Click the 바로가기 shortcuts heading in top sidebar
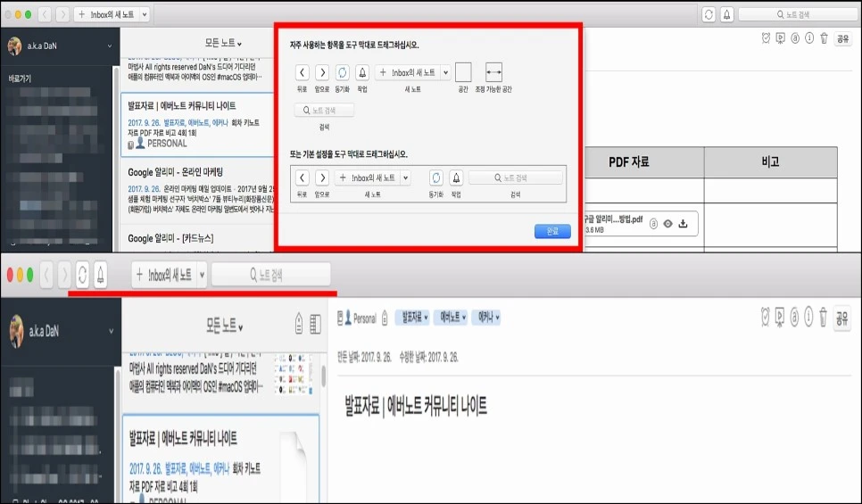This screenshot has width=862, height=504. coord(20,78)
